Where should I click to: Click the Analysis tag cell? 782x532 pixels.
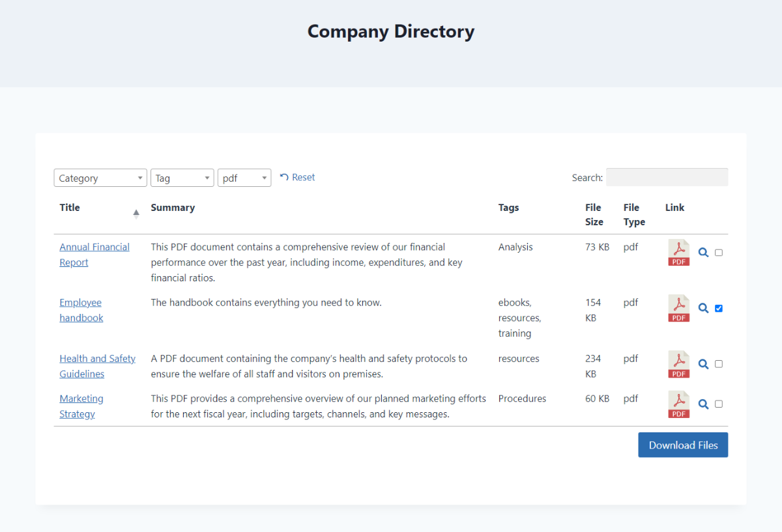tap(515, 247)
